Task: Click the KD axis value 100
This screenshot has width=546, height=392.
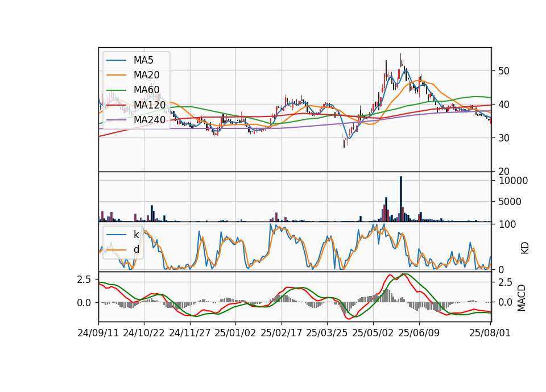Action: (507, 224)
